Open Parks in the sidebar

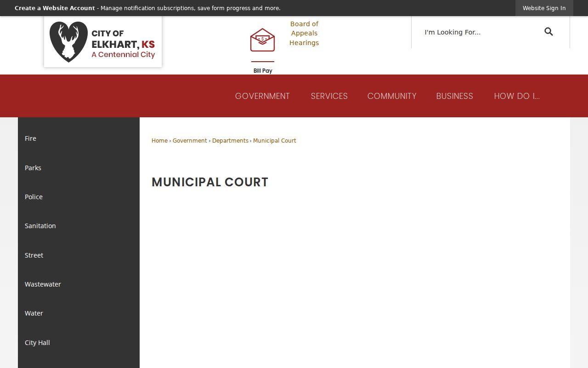pyautogui.click(x=79, y=168)
